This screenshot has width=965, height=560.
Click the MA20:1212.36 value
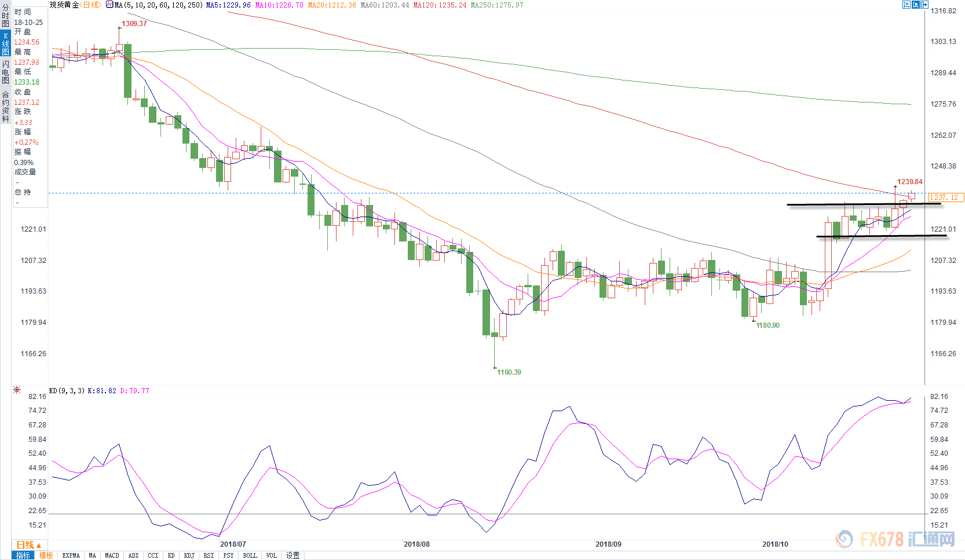coord(332,5)
